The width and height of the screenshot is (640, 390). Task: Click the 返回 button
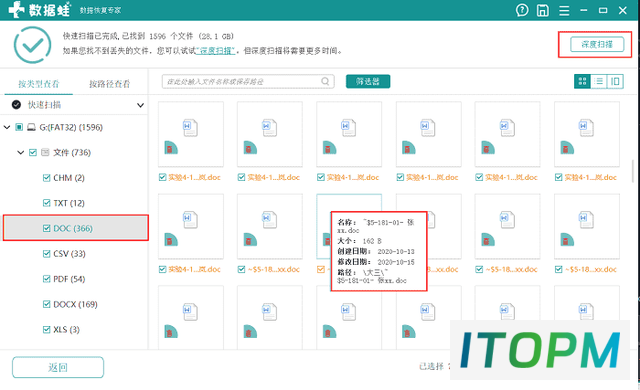click(58, 367)
